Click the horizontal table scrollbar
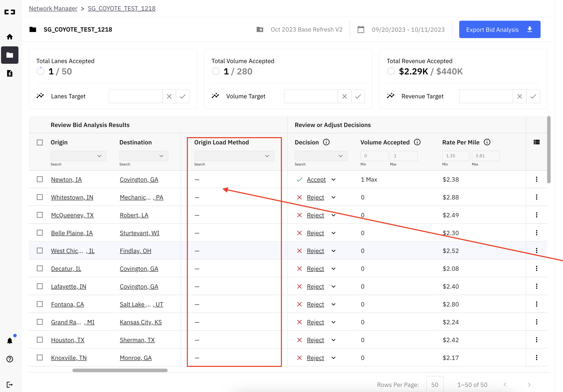This screenshot has height=392, width=563. point(120,370)
